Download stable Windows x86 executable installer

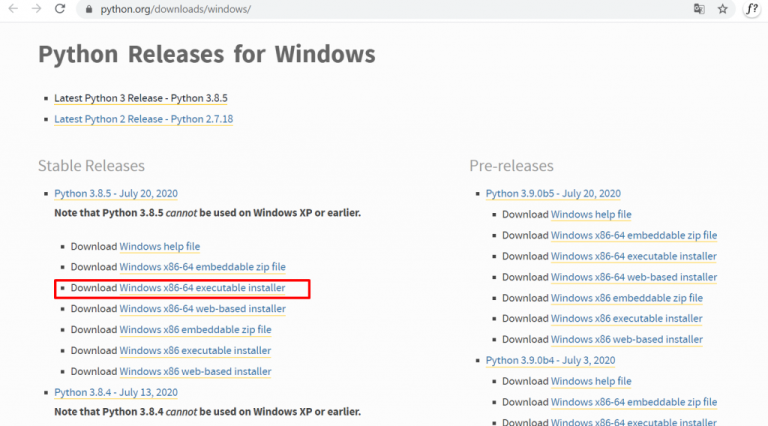tap(195, 351)
